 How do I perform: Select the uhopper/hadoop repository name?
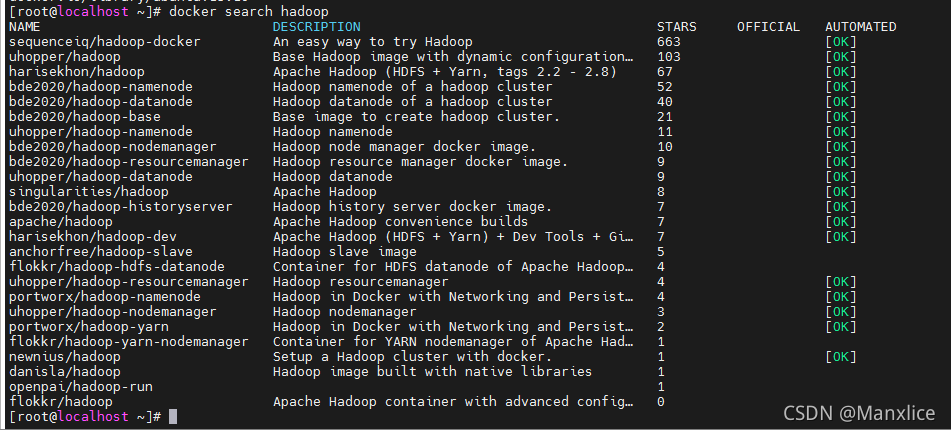pyautogui.click(x=64, y=57)
